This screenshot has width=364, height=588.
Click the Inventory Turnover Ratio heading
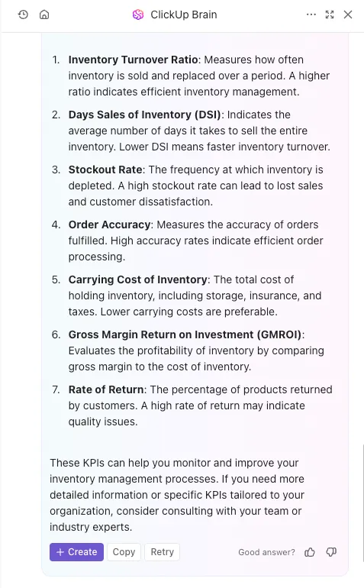pos(133,60)
